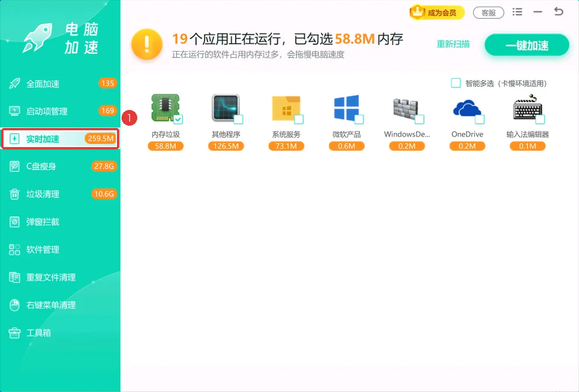Click 工具箱 label in sidebar
579x392 pixels.
(38, 333)
